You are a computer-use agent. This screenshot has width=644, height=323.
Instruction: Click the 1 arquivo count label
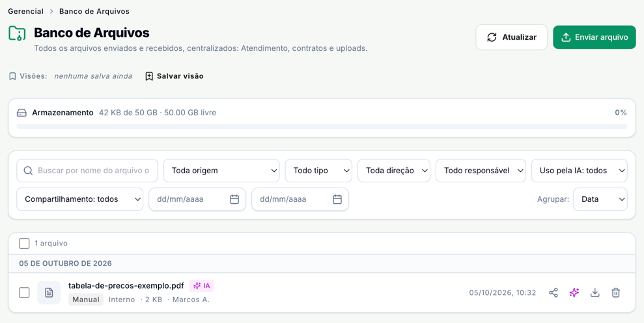(x=51, y=244)
